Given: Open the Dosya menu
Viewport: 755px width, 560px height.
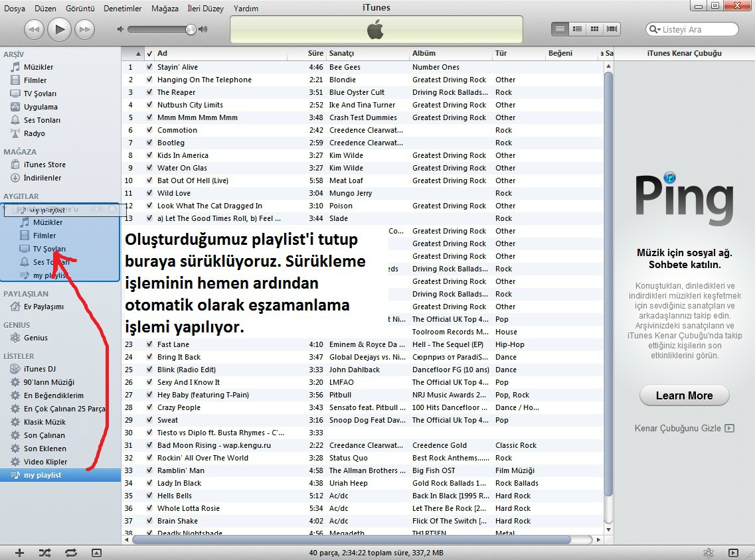Looking at the screenshot, I should pos(15,8).
